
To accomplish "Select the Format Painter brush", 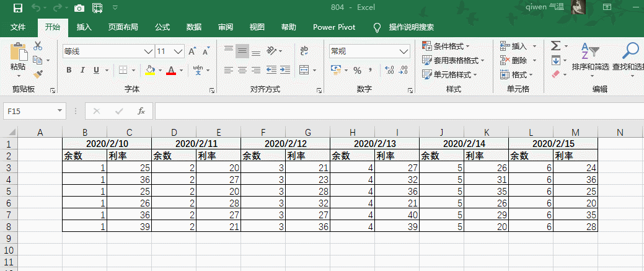I will 38,74.
